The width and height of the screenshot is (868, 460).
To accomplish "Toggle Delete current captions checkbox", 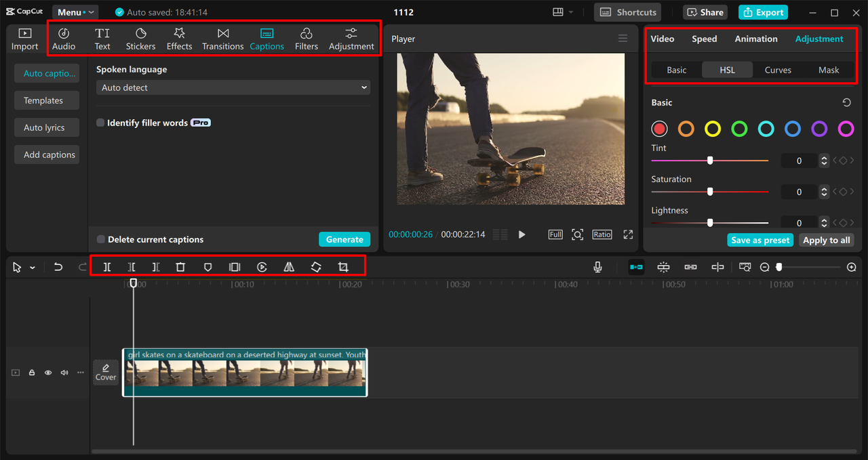I will click(x=100, y=239).
